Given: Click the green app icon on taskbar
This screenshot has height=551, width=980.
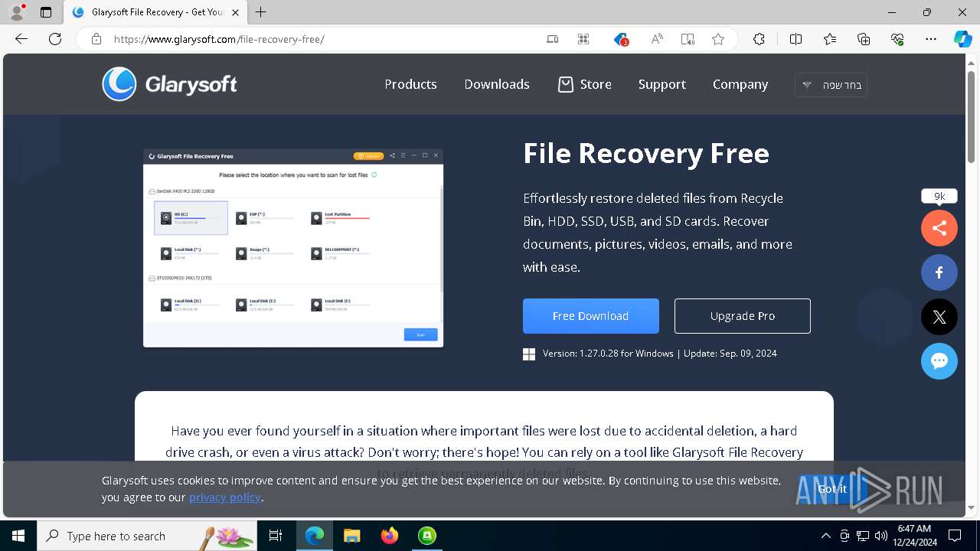Looking at the screenshot, I should 427,536.
